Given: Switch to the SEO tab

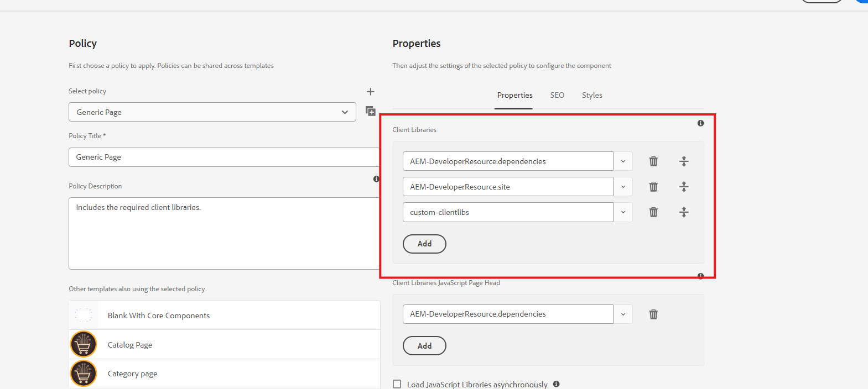Looking at the screenshot, I should (557, 95).
